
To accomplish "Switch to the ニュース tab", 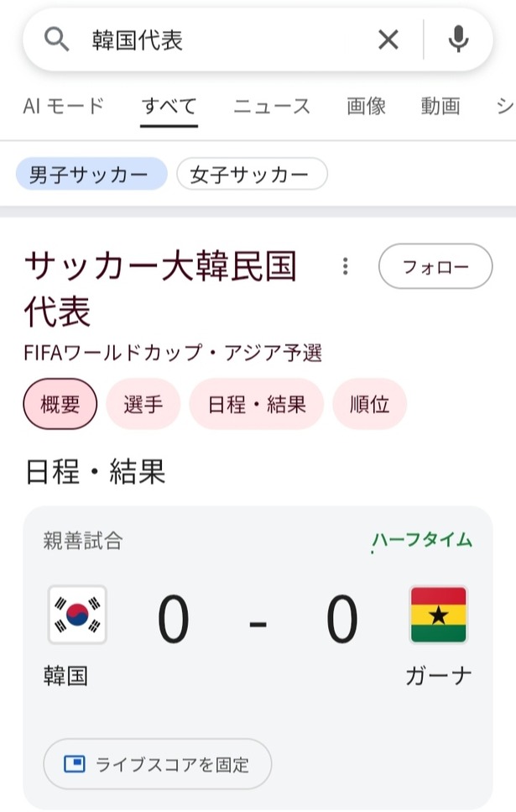I will pyautogui.click(x=270, y=107).
